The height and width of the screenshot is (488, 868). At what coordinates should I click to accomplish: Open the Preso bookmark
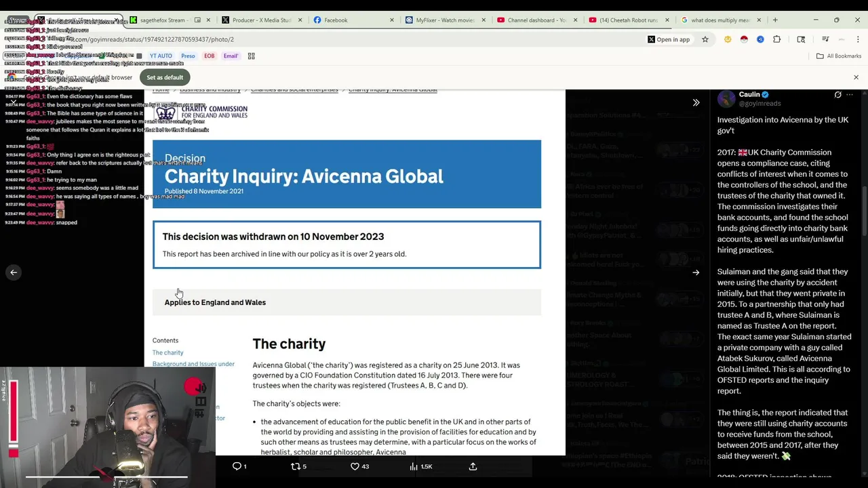[188, 56]
